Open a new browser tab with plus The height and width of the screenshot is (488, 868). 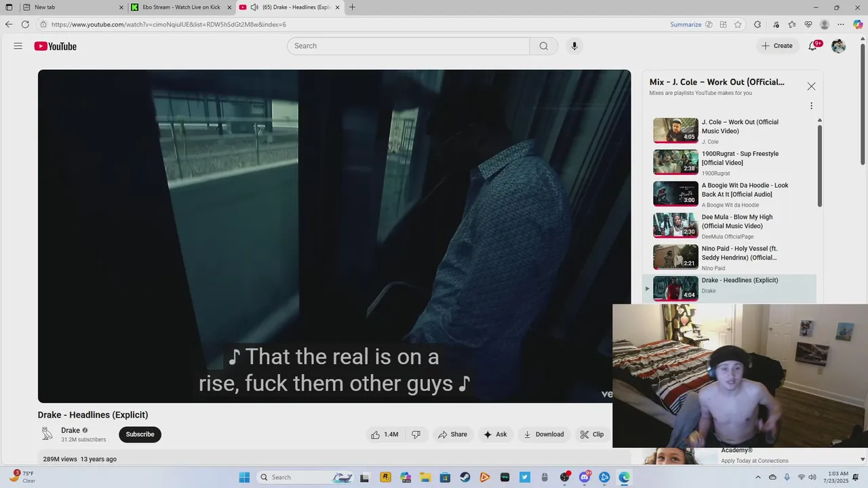click(352, 7)
